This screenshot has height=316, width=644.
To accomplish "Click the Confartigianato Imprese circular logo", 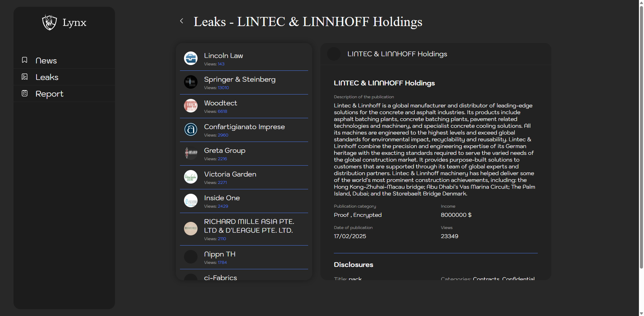I will [191, 129].
